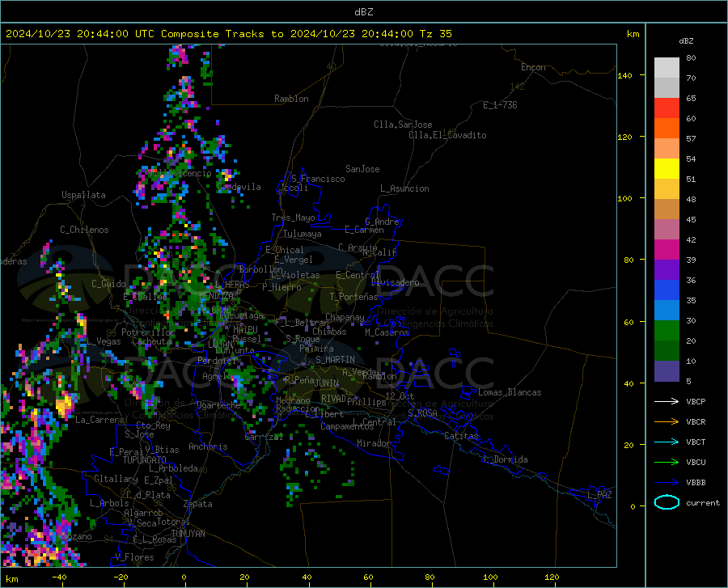The height and width of the screenshot is (588, 728).
Task: Click the Mirador label
Action: pos(374,443)
